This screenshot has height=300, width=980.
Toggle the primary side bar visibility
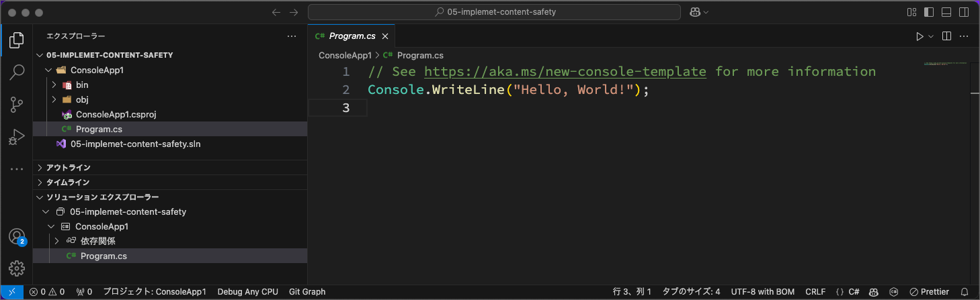(x=930, y=12)
